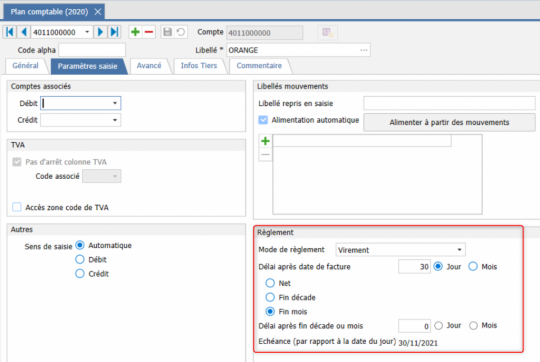The height and width of the screenshot is (362, 540).
Task: Switch to the Général tab
Action: point(25,65)
